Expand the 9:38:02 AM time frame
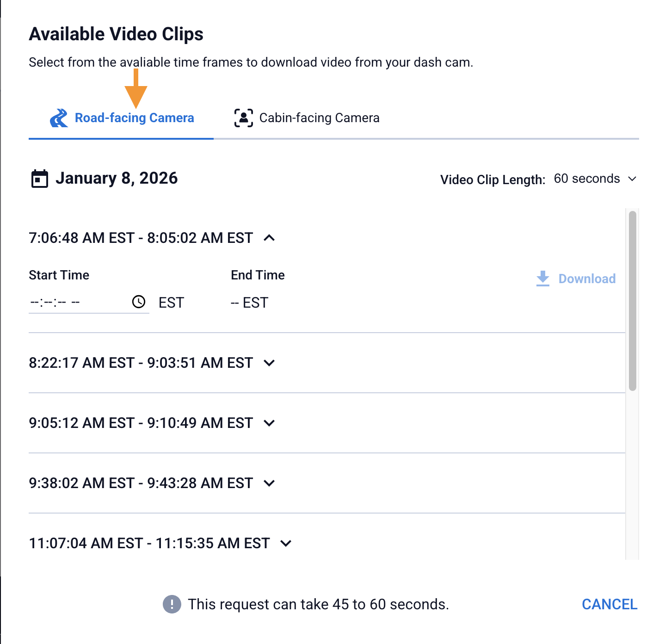Viewport: 665px width, 644px height. pos(269,483)
